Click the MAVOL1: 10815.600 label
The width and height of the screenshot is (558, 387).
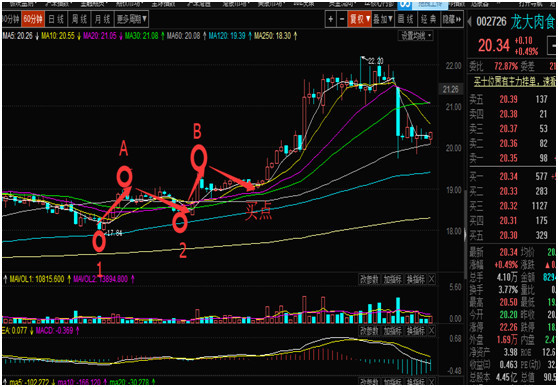(x=36, y=279)
